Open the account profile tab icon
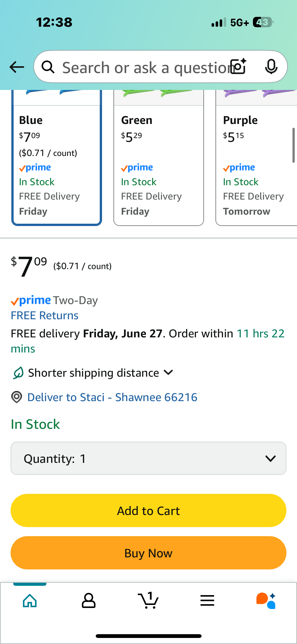The height and width of the screenshot is (644, 297). pyautogui.click(x=88, y=601)
